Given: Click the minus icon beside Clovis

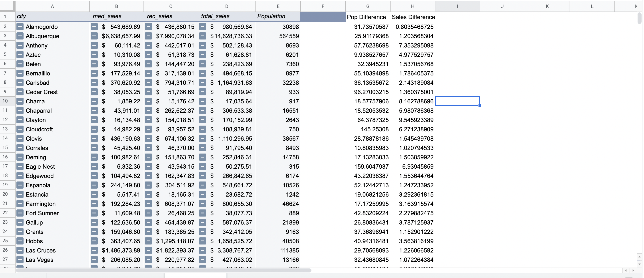Looking at the screenshot, I should 20,139.
